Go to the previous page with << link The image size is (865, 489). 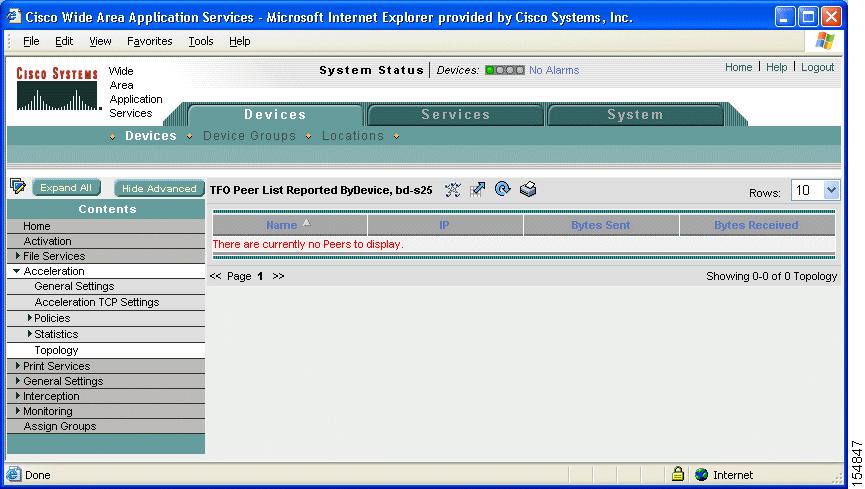(215, 276)
